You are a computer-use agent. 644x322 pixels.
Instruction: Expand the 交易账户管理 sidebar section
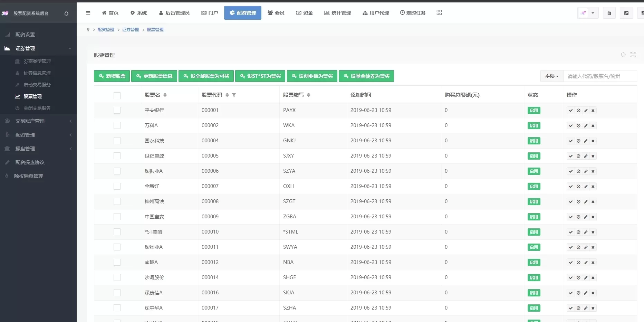click(x=38, y=121)
